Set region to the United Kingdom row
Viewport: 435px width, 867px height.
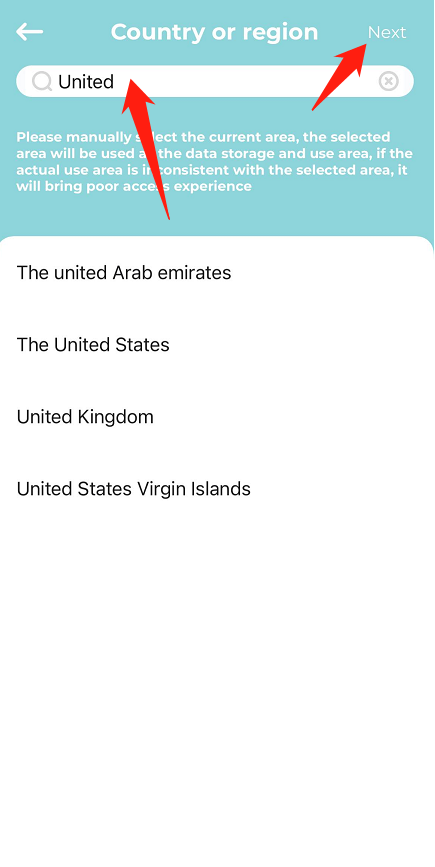[217, 416]
